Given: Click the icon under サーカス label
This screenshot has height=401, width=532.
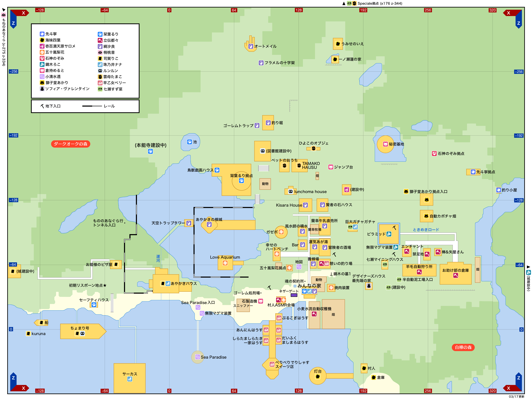Looking at the screenshot, I should (x=130, y=379).
